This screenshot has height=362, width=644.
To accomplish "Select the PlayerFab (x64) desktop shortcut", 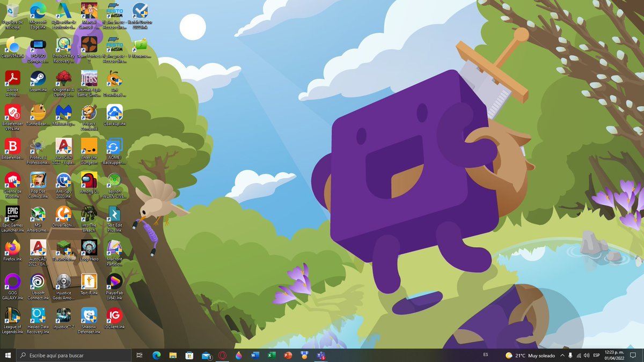I will 114,287.
